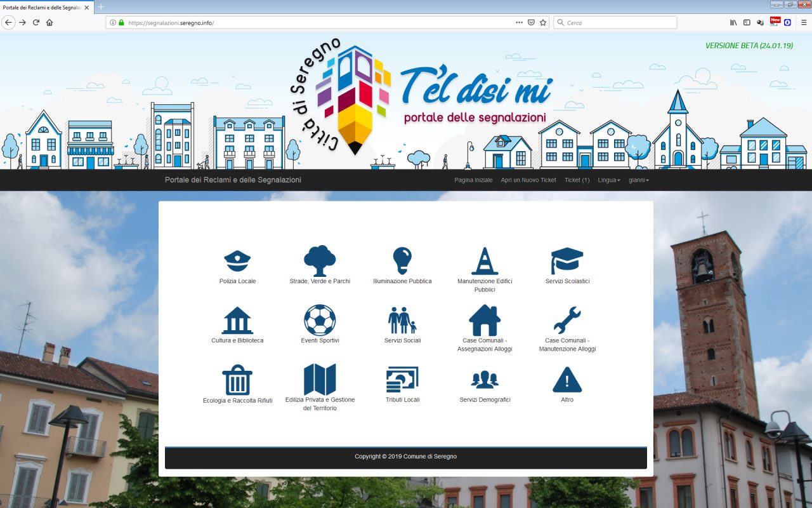
Task: Click the forward navigation arrow
Action: [22, 22]
